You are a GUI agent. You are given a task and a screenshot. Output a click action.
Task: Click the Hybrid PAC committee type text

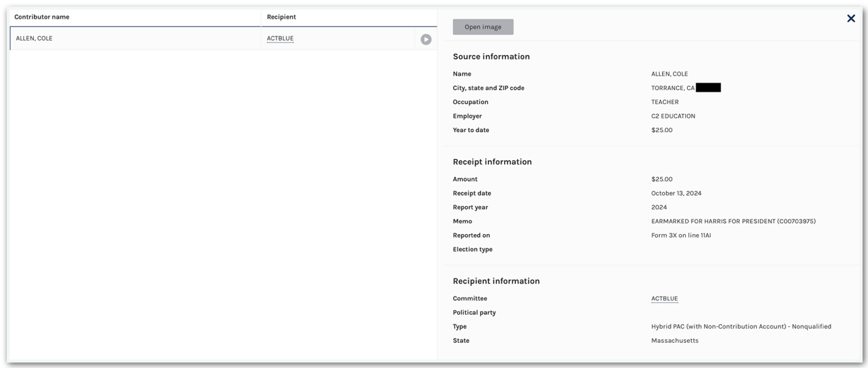click(741, 327)
